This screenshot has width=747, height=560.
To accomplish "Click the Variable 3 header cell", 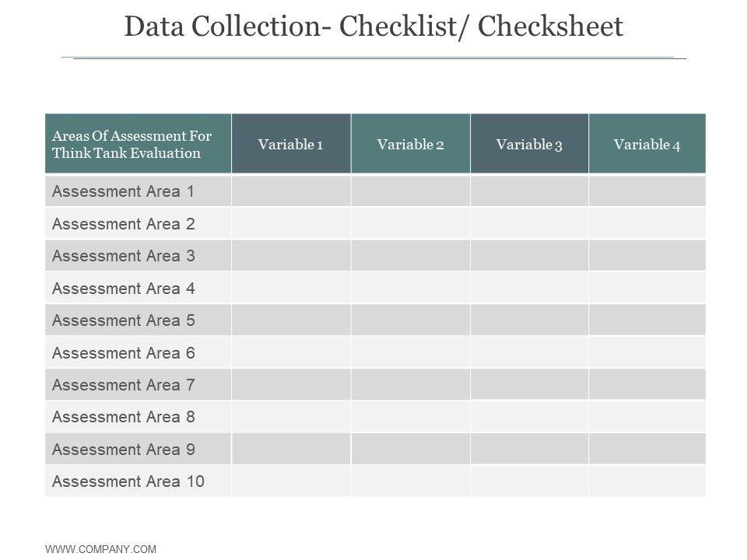I will pyautogui.click(x=529, y=145).
